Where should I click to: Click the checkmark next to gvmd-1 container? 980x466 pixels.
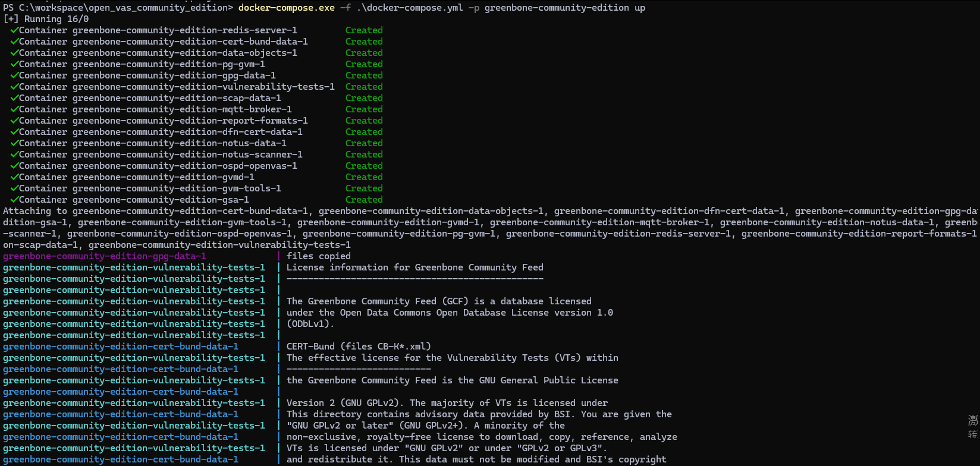pos(14,177)
